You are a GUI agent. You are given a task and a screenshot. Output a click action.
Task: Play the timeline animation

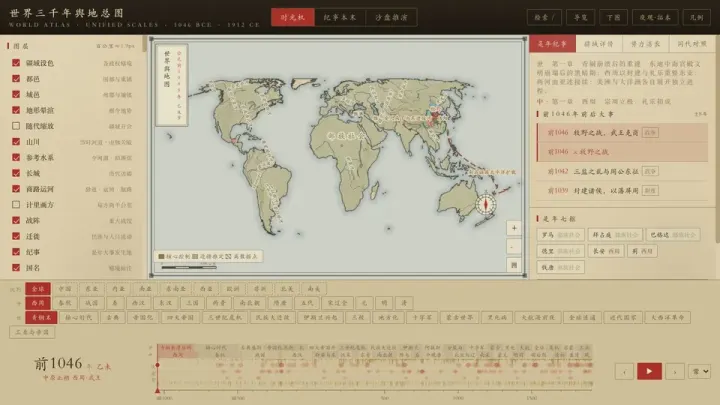point(649,371)
